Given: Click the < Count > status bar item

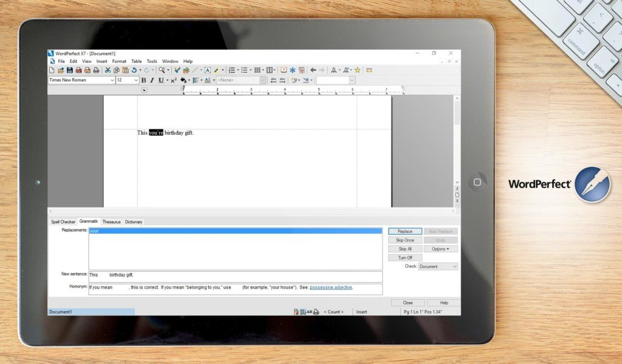Looking at the screenshot, I should tap(333, 312).
